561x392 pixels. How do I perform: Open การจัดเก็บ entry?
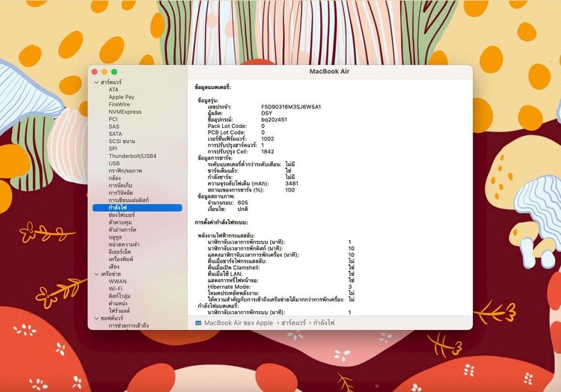point(120,186)
